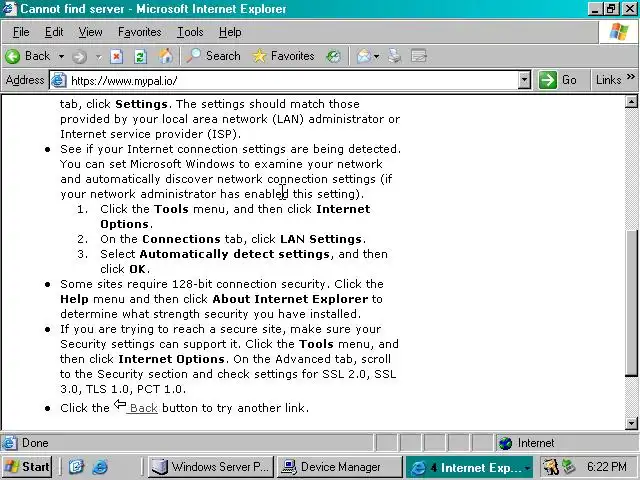
Task: Open the Search toolbar button
Action: [213, 56]
